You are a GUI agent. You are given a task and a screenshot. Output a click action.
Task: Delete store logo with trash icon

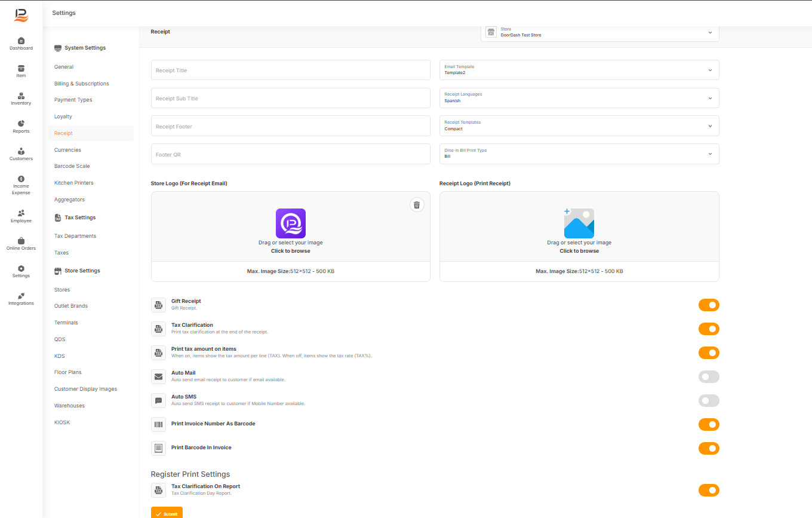tap(417, 205)
